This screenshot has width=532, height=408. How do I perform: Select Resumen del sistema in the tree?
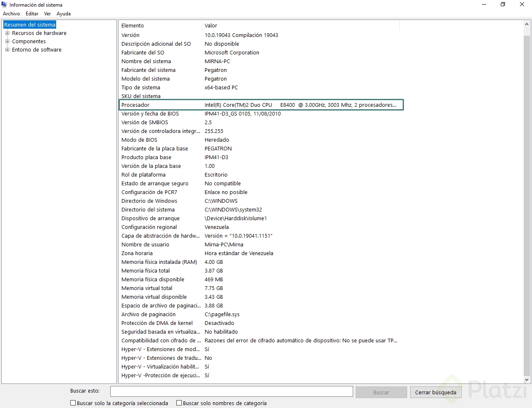(30, 25)
